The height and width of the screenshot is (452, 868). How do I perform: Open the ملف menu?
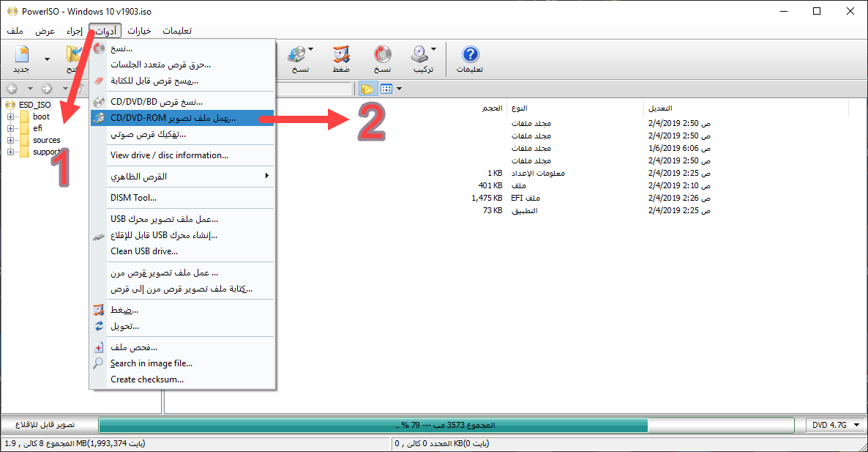[15, 31]
